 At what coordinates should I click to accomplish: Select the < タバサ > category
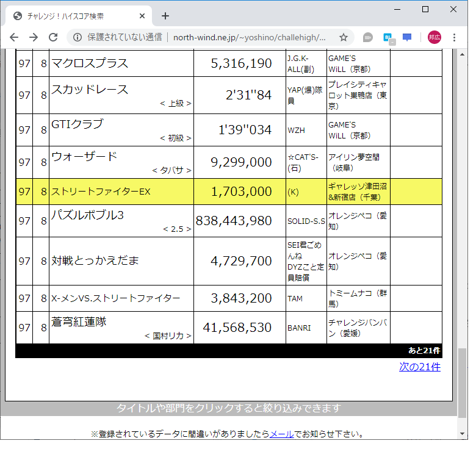coord(171,170)
